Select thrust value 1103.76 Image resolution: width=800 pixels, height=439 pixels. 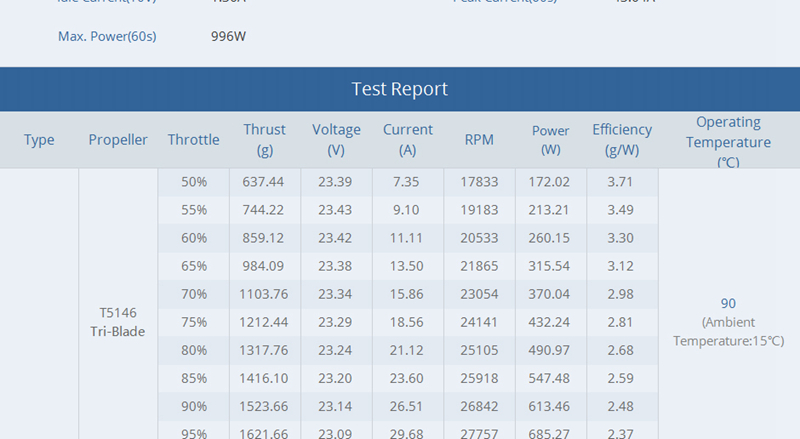tap(264, 294)
